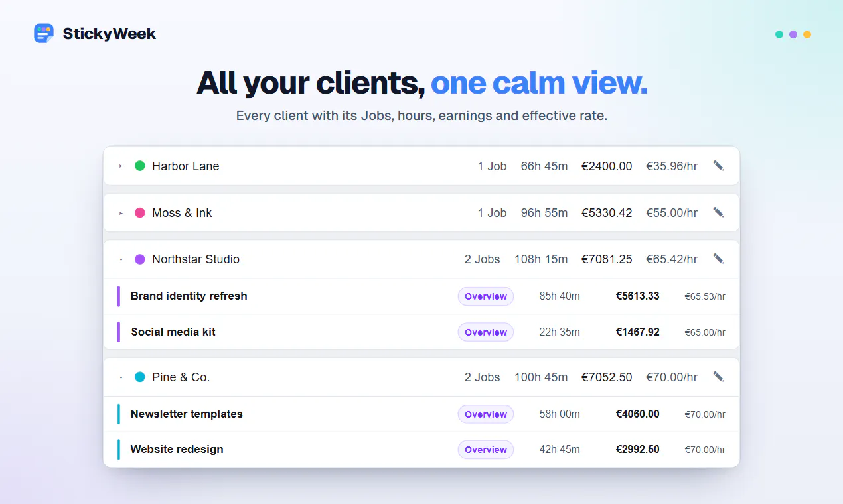Click the €35.96/hr effective rate
The width and height of the screenshot is (843, 504).
click(x=672, y=166)
